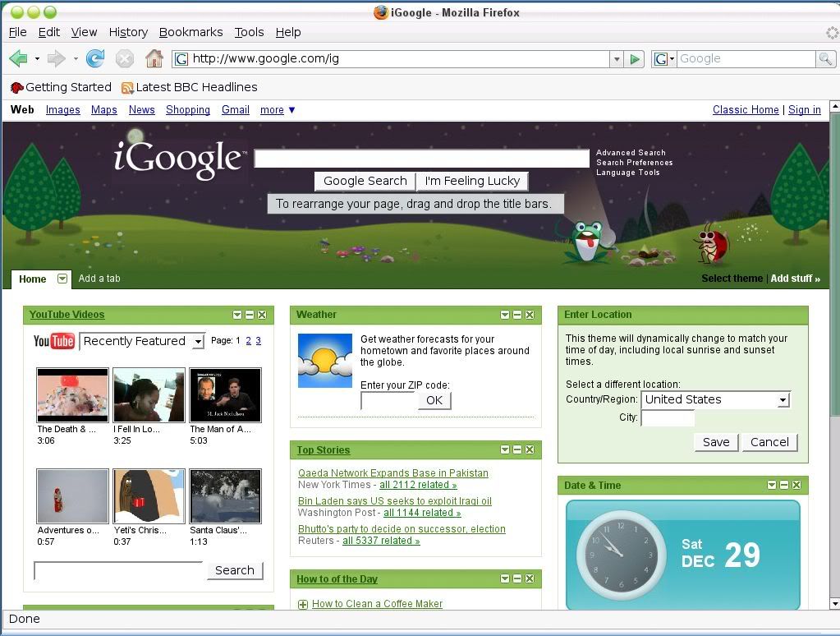Click the Reload page icon
The width and height of the screenshot is (840, 636).
tap(95, 58)
